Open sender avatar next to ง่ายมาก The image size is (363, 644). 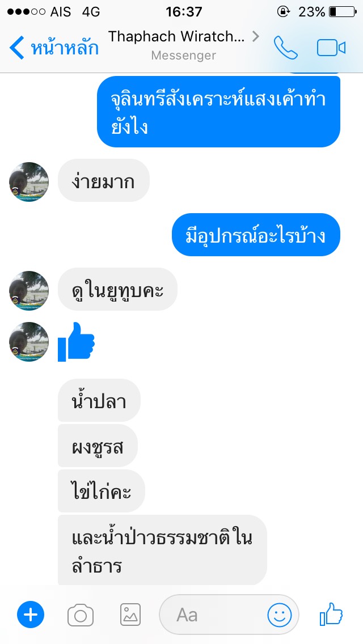29,182
